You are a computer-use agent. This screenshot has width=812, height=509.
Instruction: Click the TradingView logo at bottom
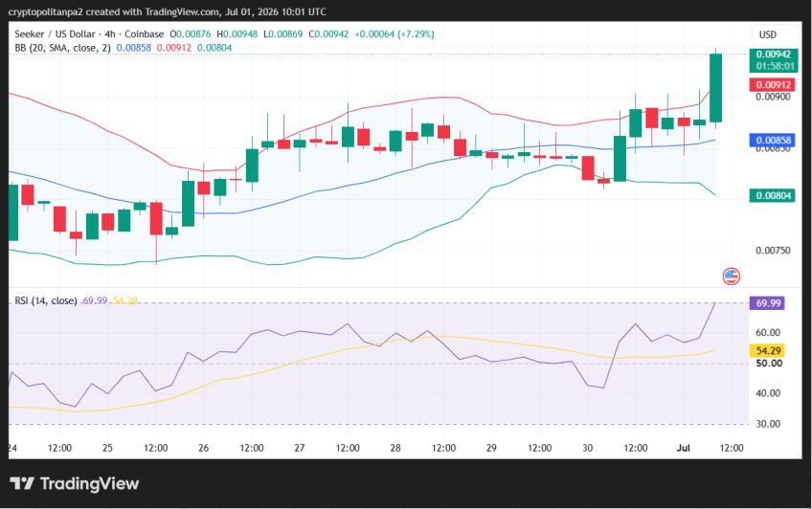point(75,484)
